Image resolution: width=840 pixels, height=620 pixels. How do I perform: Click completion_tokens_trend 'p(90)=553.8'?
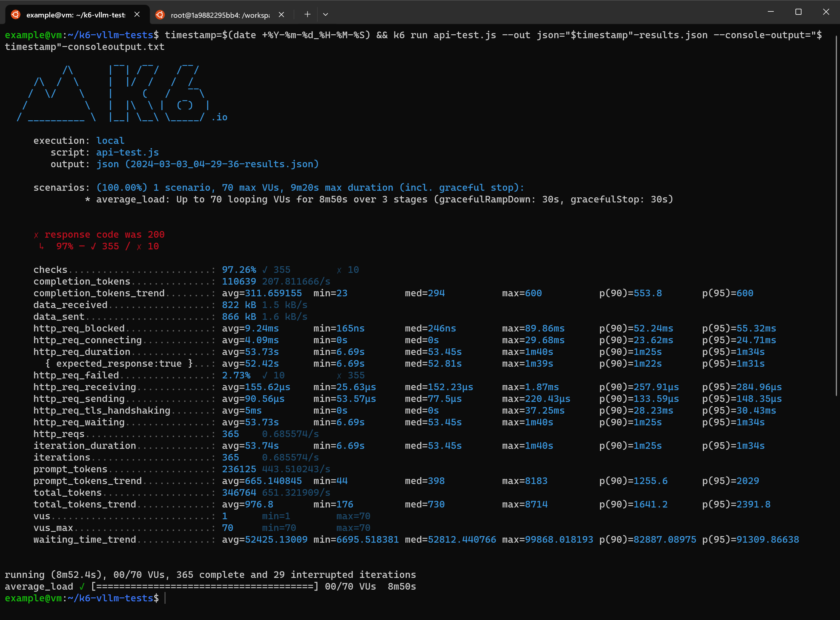click(x=631, y=293)
